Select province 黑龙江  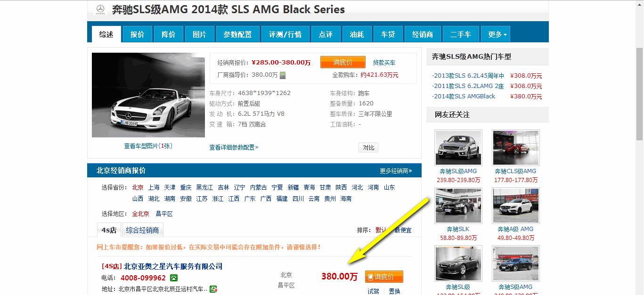204,187
